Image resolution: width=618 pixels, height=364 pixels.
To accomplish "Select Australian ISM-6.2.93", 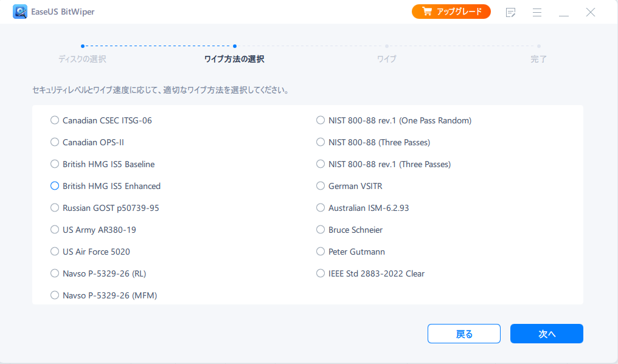I will (x=321, y=207).
